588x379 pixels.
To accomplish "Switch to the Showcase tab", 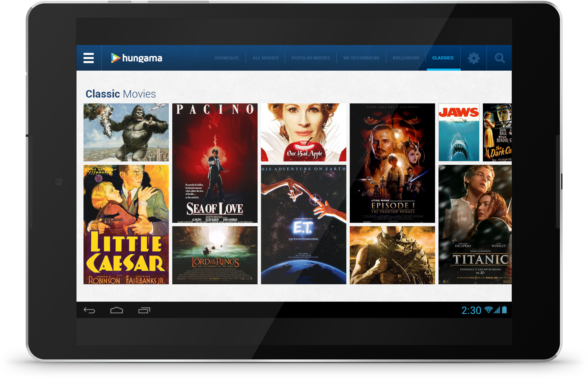I will pos(227,58).
